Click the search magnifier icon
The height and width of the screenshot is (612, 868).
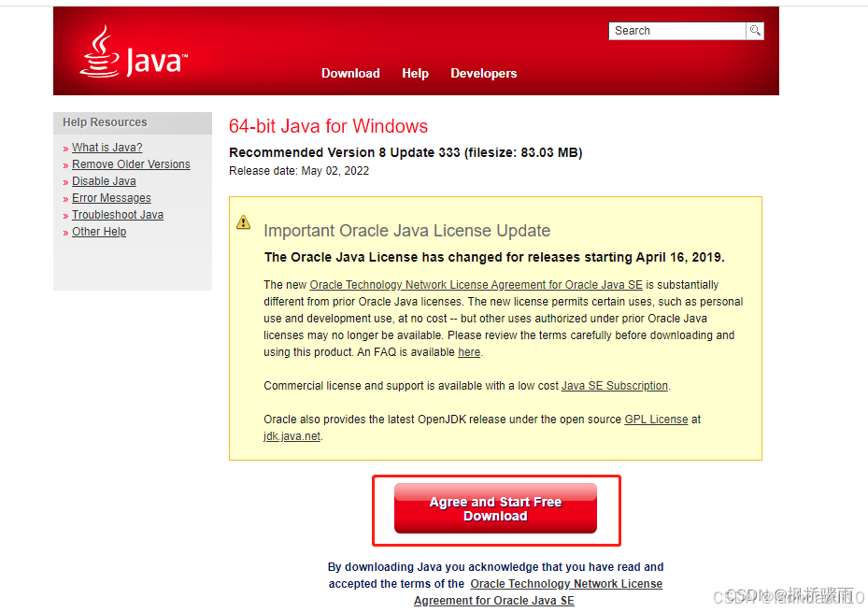[x=755, y=31]
